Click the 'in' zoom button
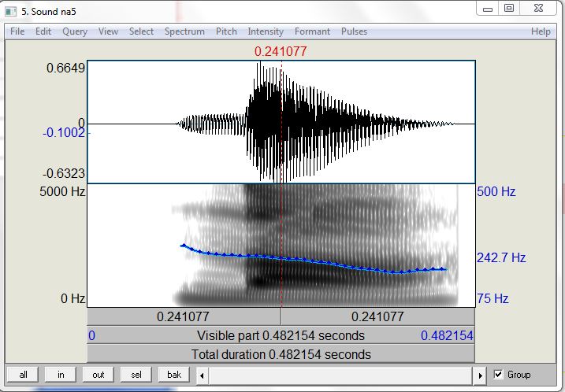This screenshot has height=392, width=565. (61, 375)
